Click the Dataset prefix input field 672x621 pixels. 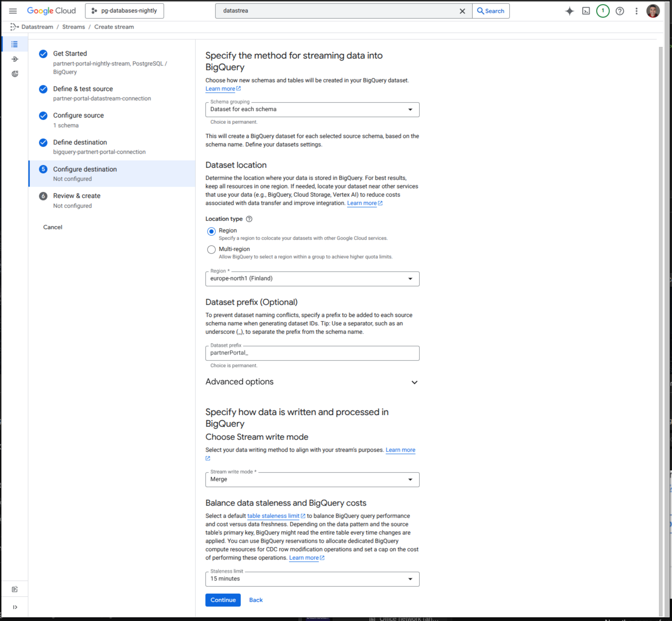tap(312, 353)
